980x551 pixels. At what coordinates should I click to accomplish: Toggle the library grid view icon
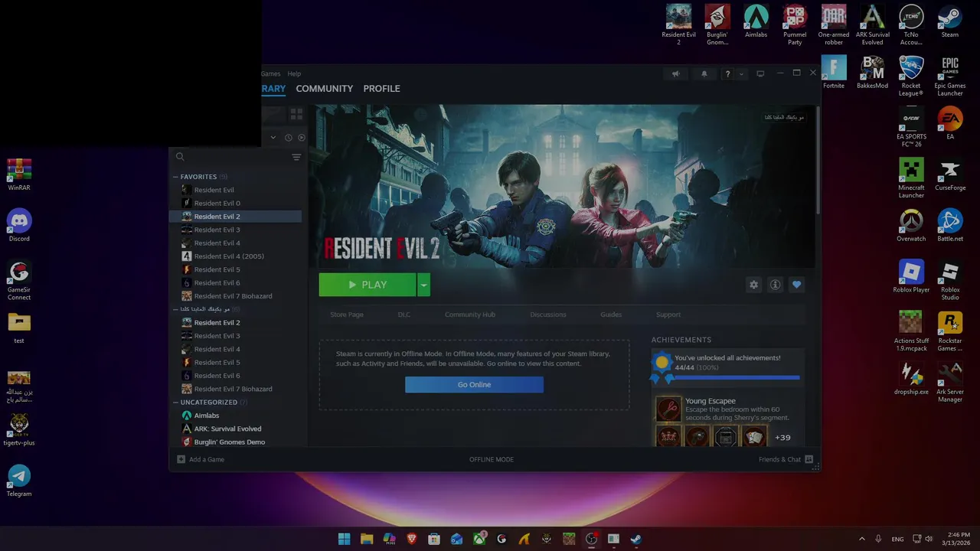tap(296, 114)
